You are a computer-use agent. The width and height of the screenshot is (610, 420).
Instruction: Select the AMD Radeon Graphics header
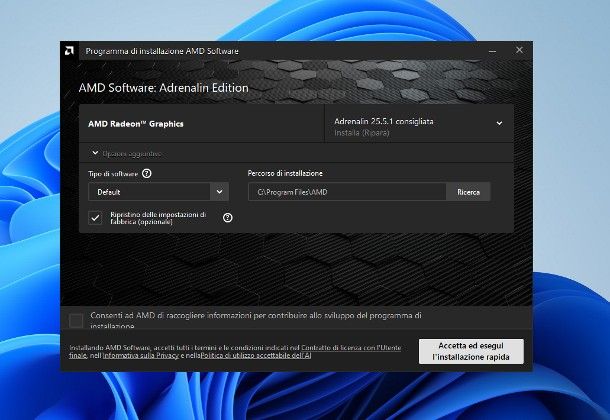pos(137,124)
